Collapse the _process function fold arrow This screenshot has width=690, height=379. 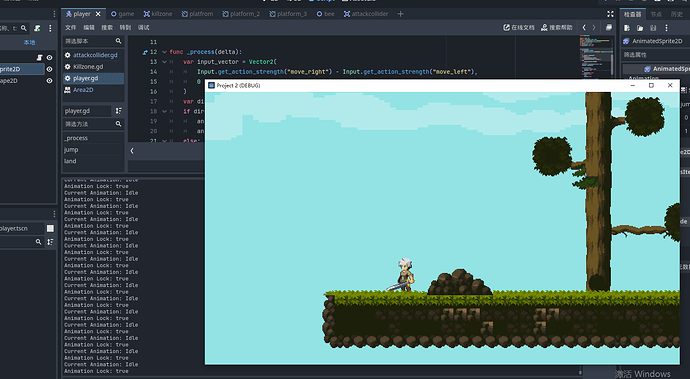click(x=165, y=52)
